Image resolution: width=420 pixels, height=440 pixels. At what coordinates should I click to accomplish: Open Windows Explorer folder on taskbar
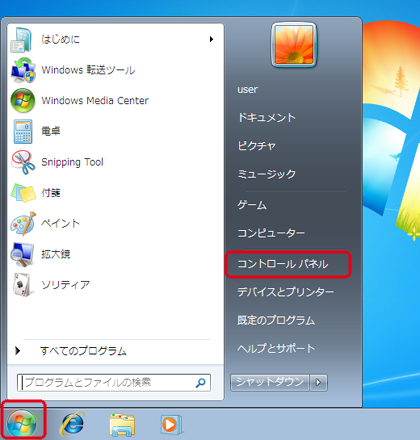point(122,425)
